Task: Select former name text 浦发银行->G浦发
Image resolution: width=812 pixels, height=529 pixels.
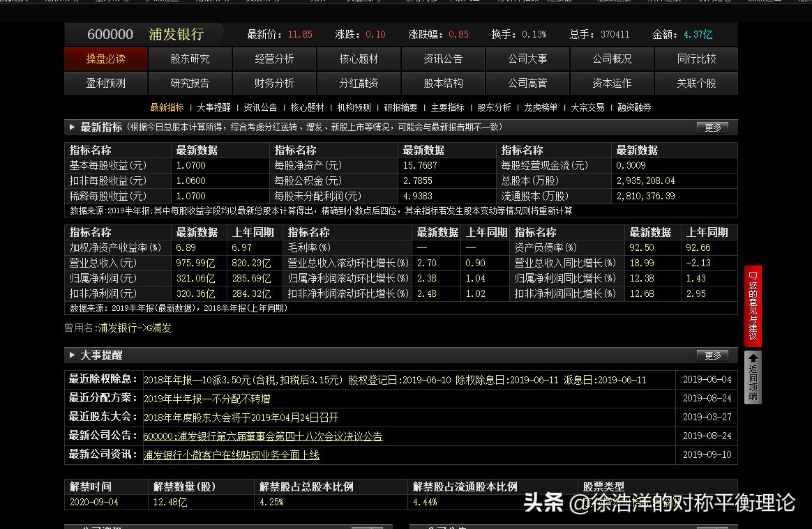Action: tap(135, 328)
